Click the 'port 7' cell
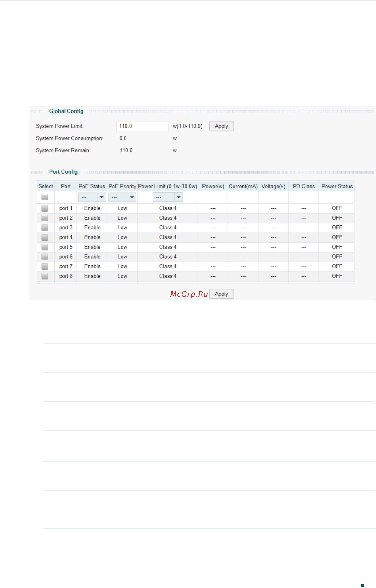376x588 pixels. [66, 266]
